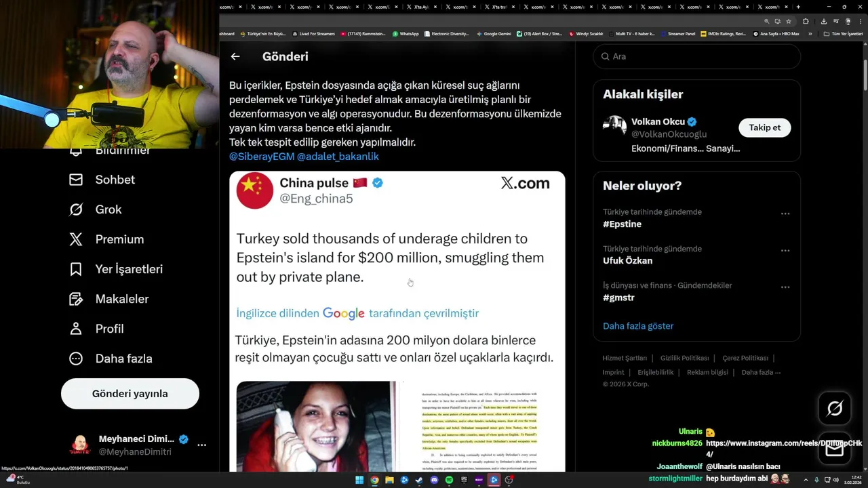Click the Ara search field
Image resolution: width=868 pixels, height=488 pixels.
[697, 56]
